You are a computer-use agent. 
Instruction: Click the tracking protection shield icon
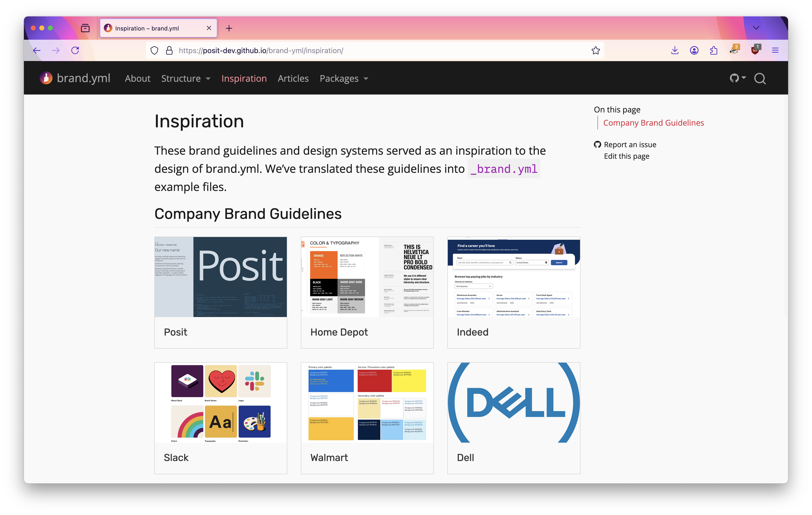click(x=154, y=51)
